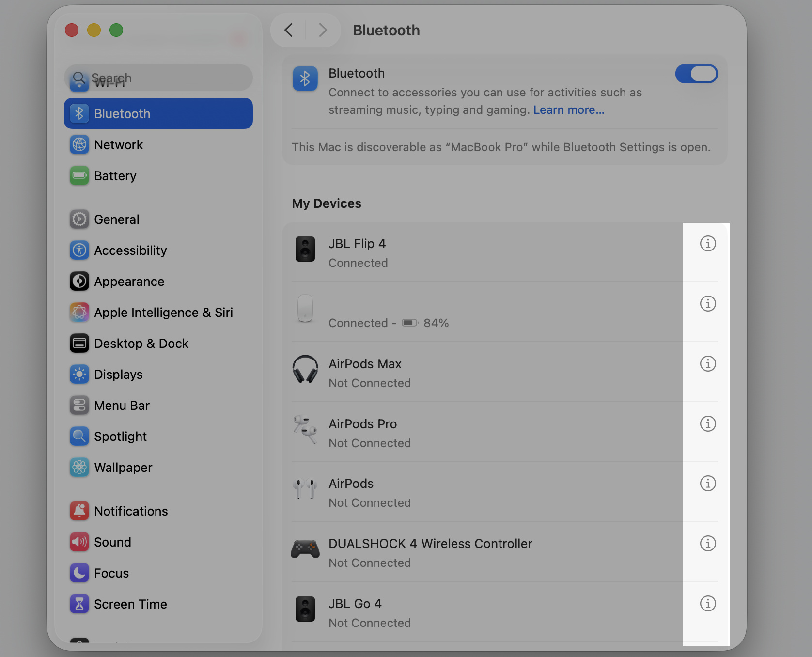This screenshot has height=657, width=812.
Task: Open Focus settings in sidebar
Action: point(158,573)
